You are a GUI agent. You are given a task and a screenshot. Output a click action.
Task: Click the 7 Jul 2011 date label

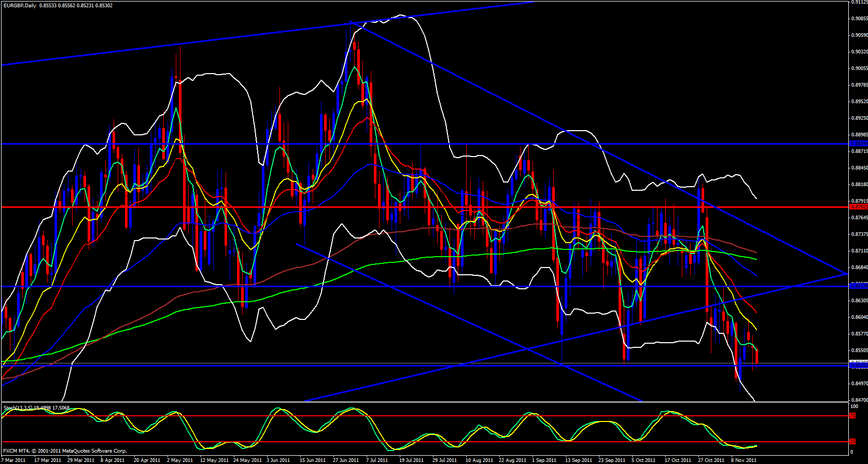click(x=377, y=460)
